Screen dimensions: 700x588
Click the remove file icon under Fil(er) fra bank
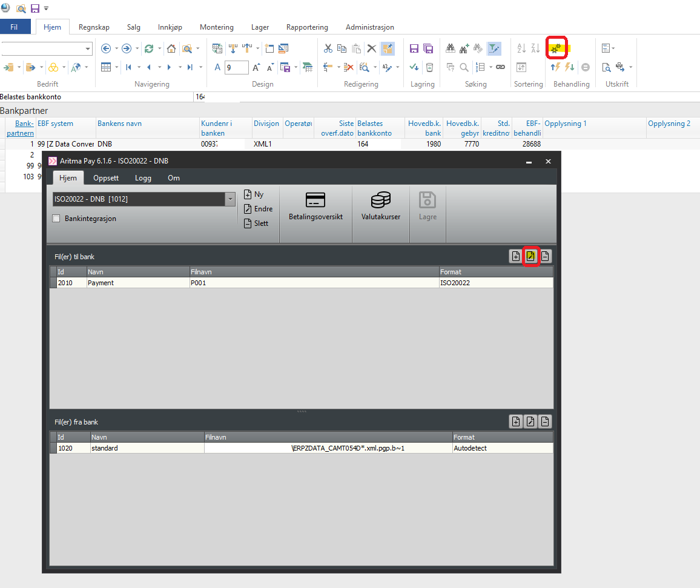coord(545,421)
